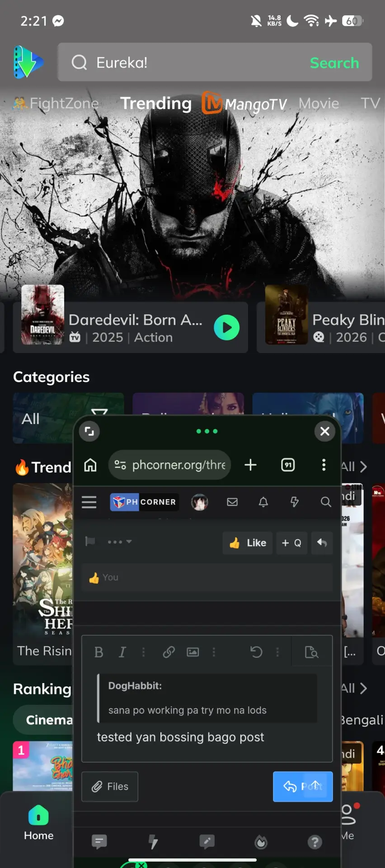Screen dimensions: 385x868
Task: Insert a link in the editor
Action: coord(169,652)
